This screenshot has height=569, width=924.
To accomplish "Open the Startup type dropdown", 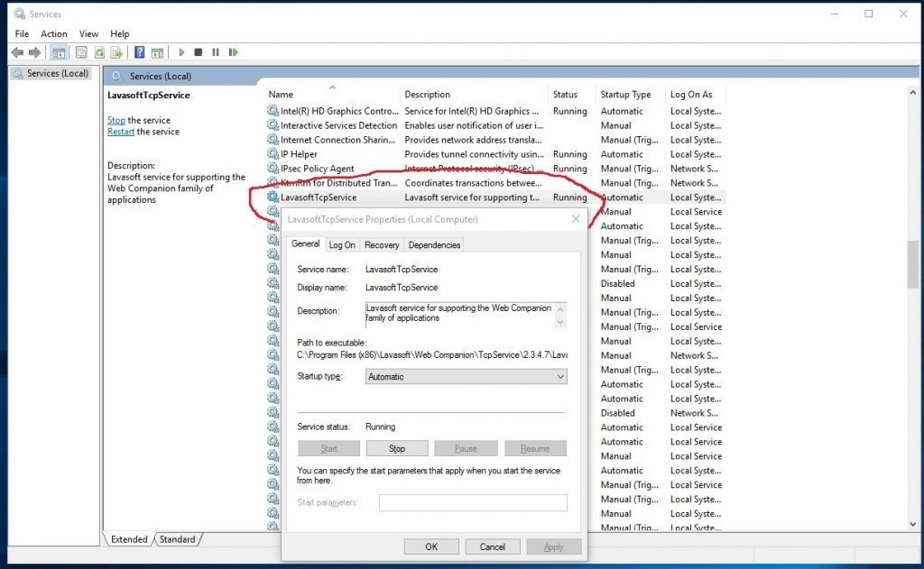I will click(x=467, y=377).
